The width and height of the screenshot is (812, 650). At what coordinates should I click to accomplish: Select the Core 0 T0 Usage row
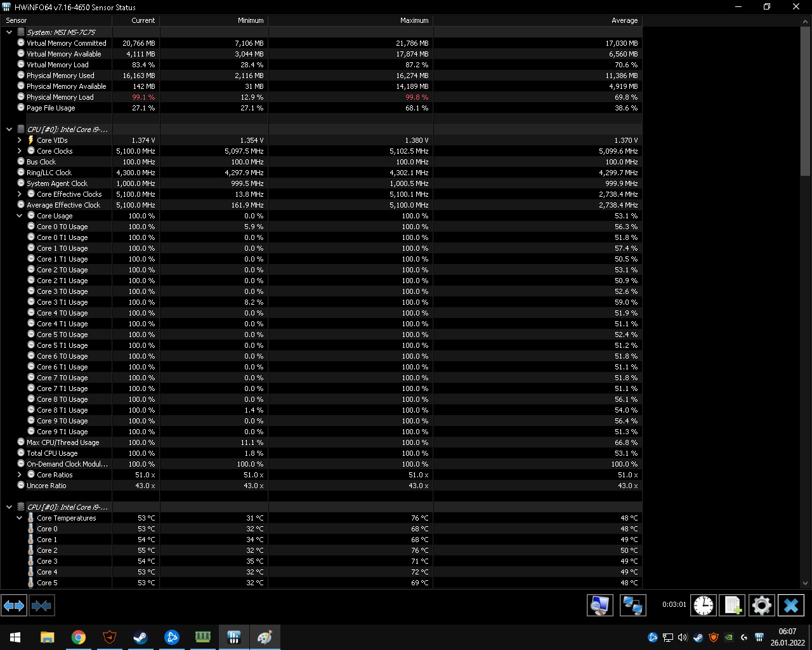321,227
